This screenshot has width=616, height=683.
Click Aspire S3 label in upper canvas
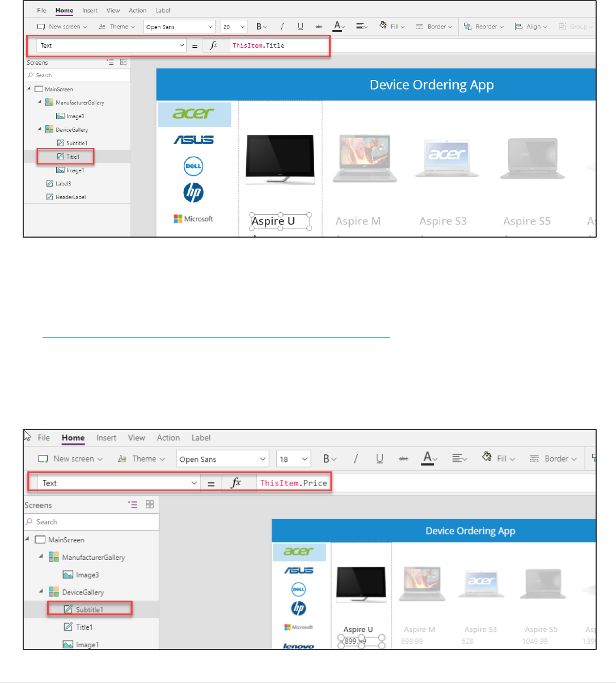point(443,221)
